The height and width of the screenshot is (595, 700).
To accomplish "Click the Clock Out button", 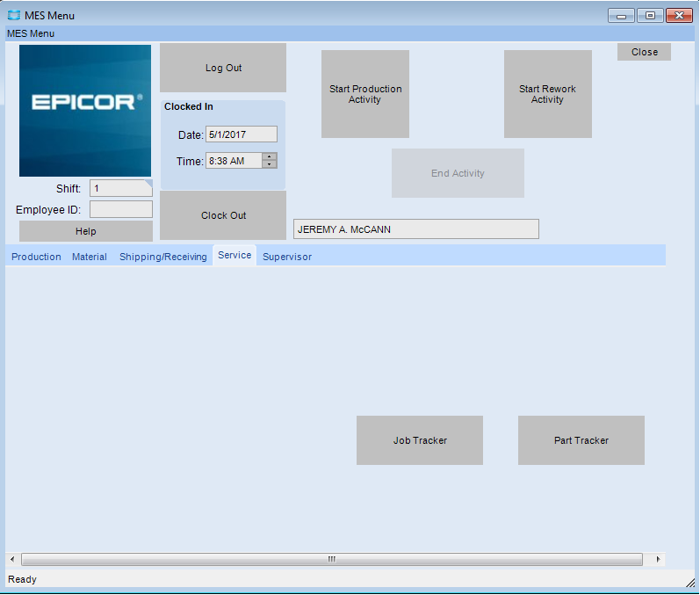I will tap(223, 215).
